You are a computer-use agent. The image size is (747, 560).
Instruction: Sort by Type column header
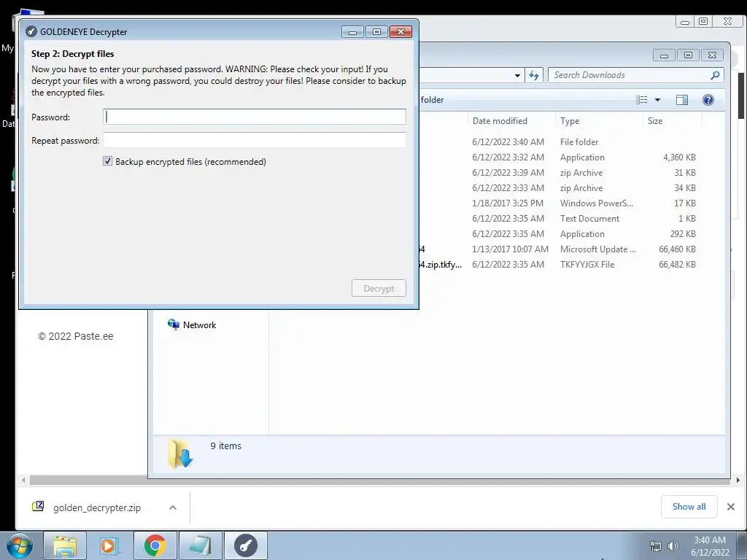coord(599,121)
